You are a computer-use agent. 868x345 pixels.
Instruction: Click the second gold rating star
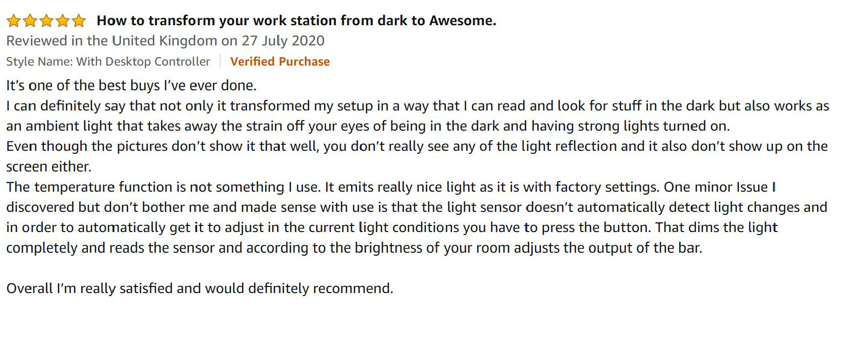pyautogui.click(x=30, y=21)
